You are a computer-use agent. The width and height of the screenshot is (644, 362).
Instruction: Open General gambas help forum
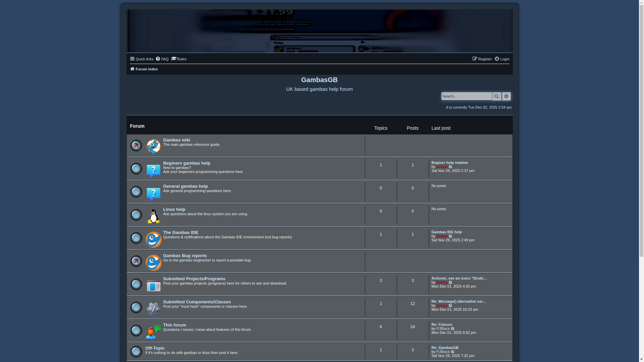click(x=185, y=186)
